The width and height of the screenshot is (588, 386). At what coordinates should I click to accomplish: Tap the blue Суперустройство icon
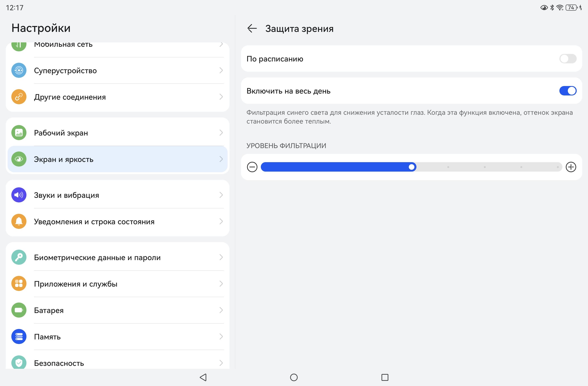(x=19, y=70)
